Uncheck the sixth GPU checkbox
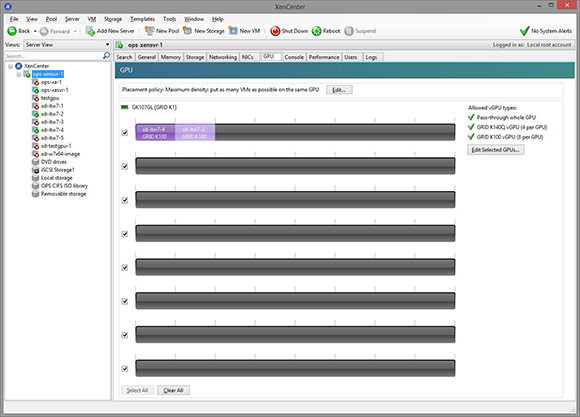Viewport: 580px width, 417px height. [x=125, y=301]
